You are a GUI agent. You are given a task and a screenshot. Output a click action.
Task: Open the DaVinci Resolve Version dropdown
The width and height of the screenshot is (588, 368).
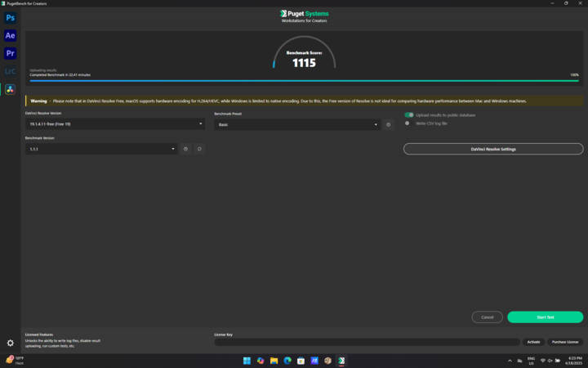(x=115, y=124)
